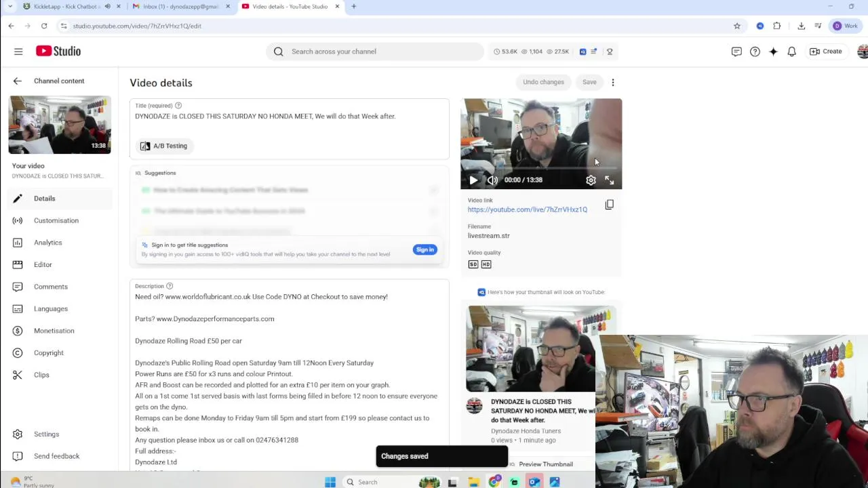
Task: Open the vidIQ extension icon in stats bar
Action: [x=583, y=52]
